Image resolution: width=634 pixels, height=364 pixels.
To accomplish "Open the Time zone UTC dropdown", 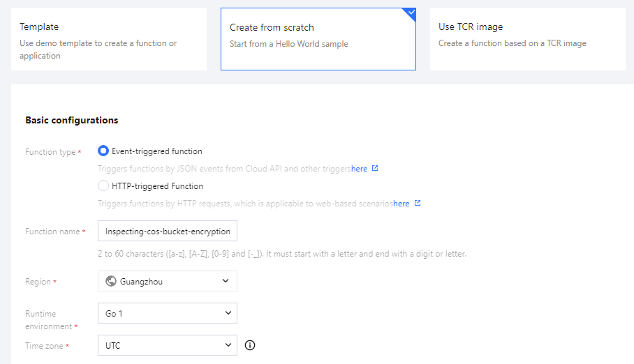I will [x=168, y=345].
